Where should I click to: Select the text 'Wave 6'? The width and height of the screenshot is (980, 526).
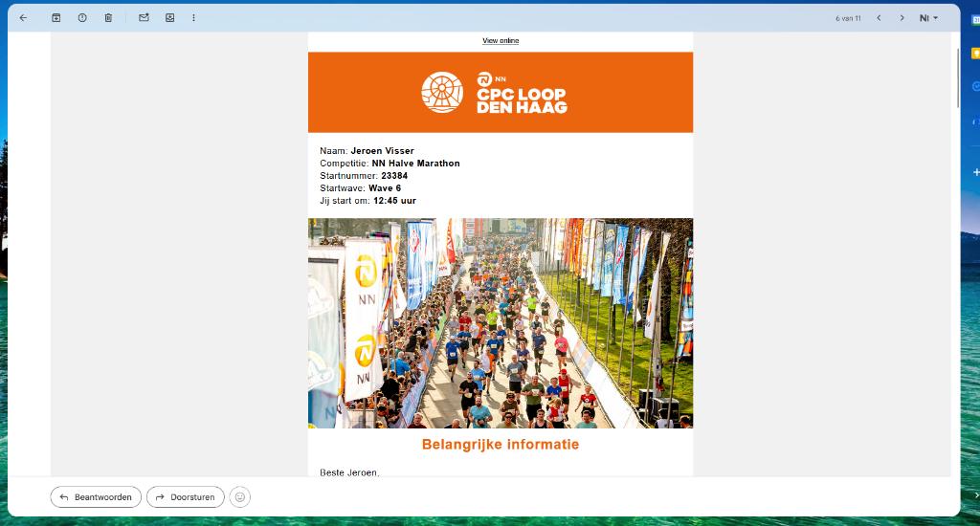(x=385, y=188)
